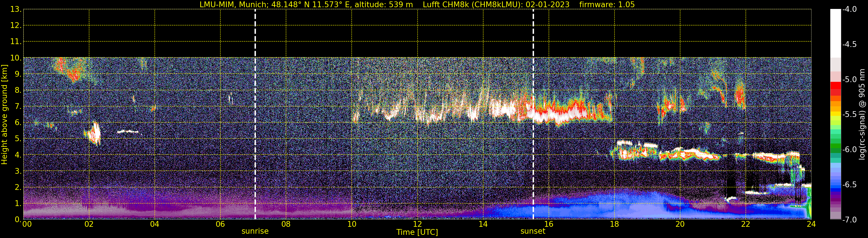Click height axis tick label '12.'
Screen dimensions: 868x238
pyautogui.click(x=16, y=26)
